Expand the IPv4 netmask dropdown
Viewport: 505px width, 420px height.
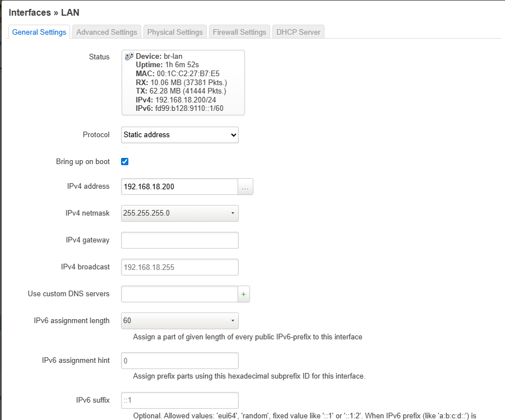[x=179, y=213]
